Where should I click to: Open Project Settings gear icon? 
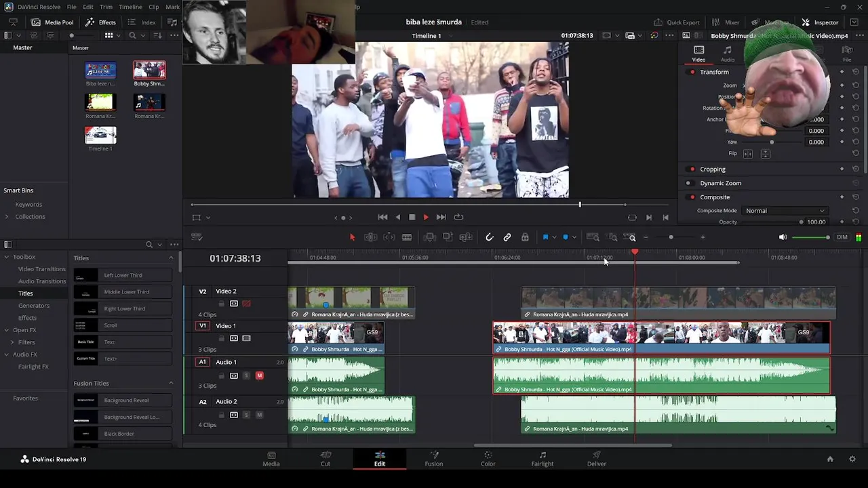coord(852,459)
